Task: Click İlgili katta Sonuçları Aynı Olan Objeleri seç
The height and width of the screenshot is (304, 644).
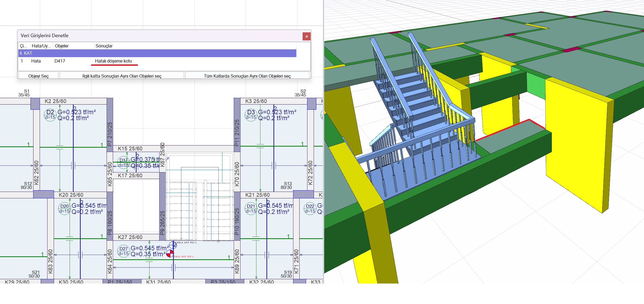Action: 122,76
